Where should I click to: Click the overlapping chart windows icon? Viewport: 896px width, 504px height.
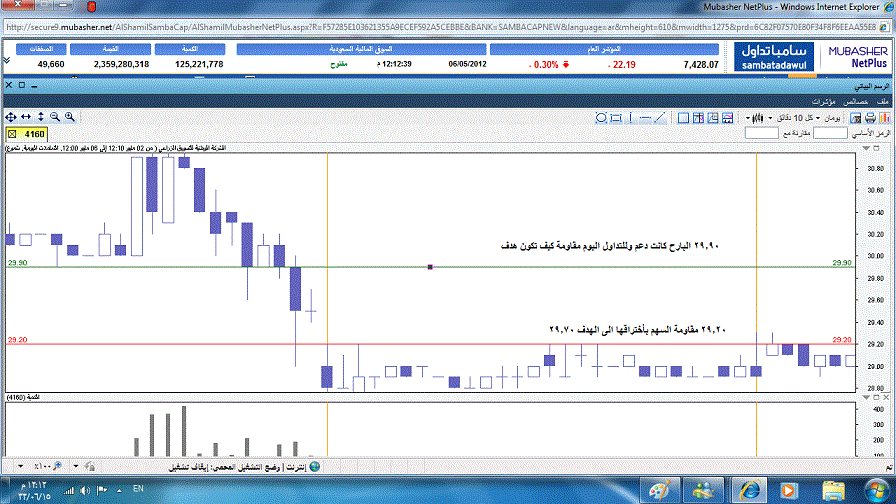[x=713, y=118]
